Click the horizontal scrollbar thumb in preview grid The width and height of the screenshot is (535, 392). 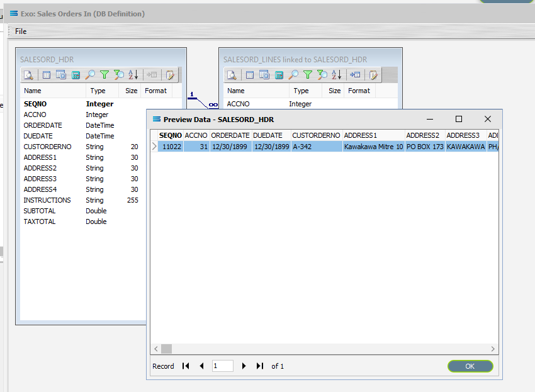click(167, 349)
